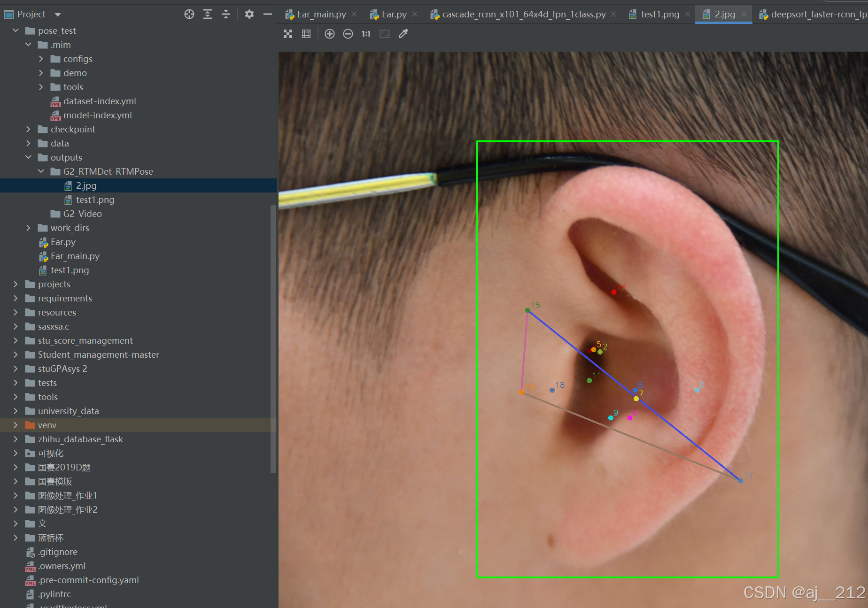Zoom out of the image
The height and width of the screenshot is (608, 868).
coord(348,34)
